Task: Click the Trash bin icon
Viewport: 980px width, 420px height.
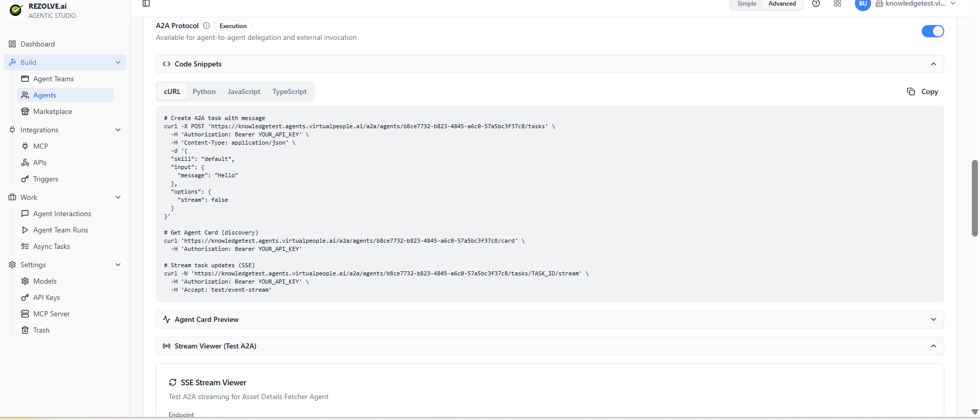Action: (x=25, y=330)
